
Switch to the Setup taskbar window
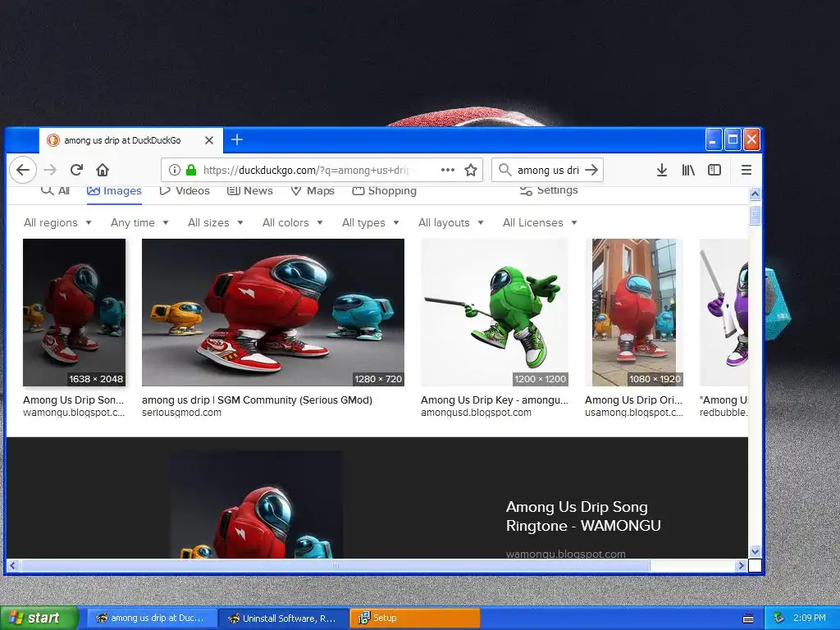pos(414,619)
